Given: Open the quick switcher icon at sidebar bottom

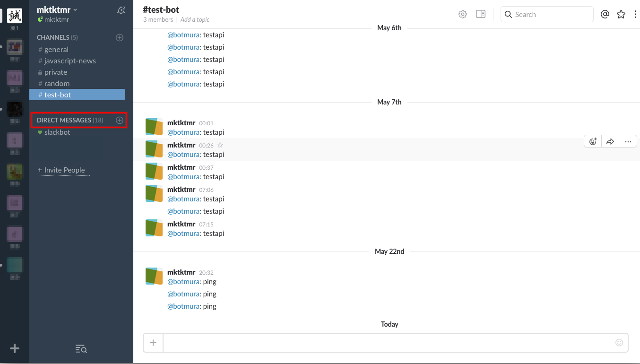Looking at the screenshot, I should 81,349.
